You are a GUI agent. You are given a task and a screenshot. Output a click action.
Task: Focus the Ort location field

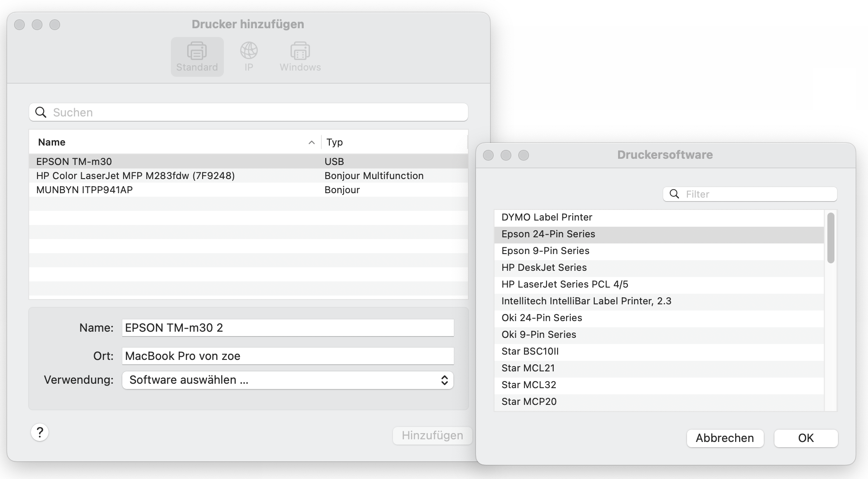coord(287,356)
